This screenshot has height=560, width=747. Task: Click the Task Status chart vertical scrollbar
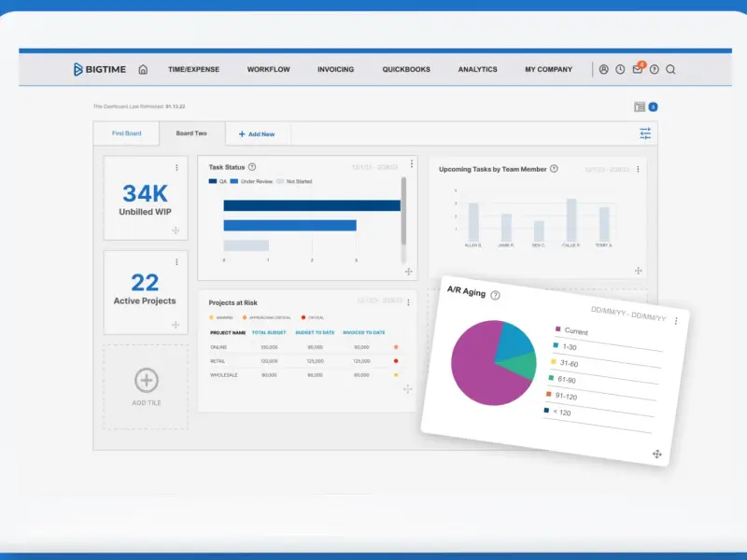coord(403,212)
